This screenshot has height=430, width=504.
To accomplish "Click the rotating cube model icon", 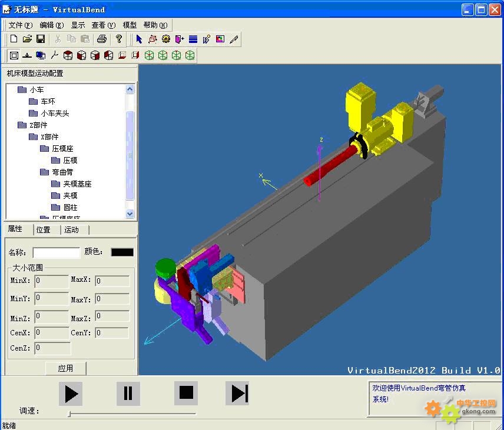I will coord(152,39).
